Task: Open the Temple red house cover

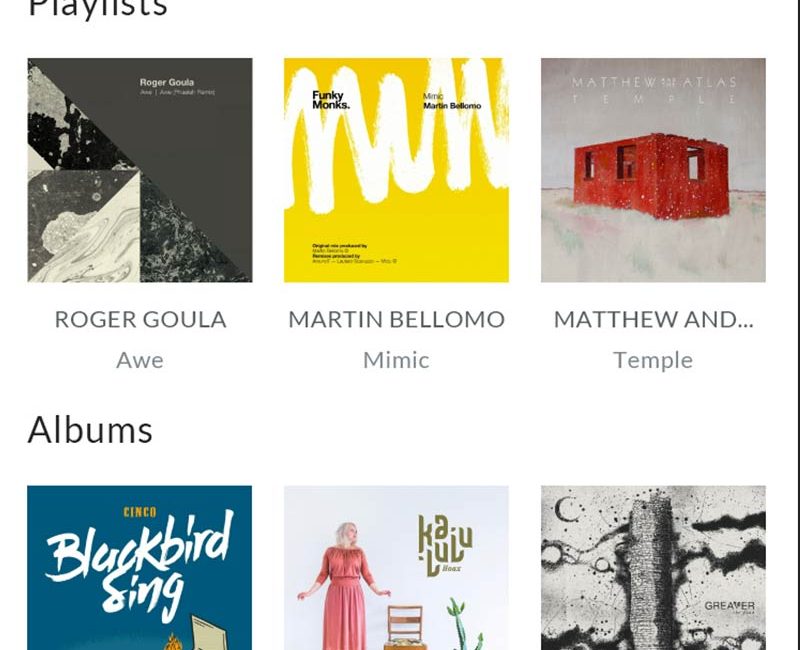Action: (x=653, y=170)
